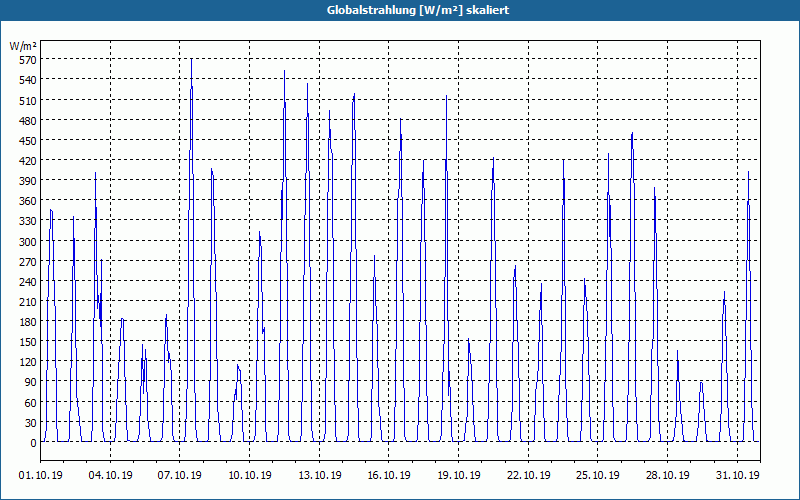
Task: Select the 480 y-axis value
Action: [x=28, y=121]
